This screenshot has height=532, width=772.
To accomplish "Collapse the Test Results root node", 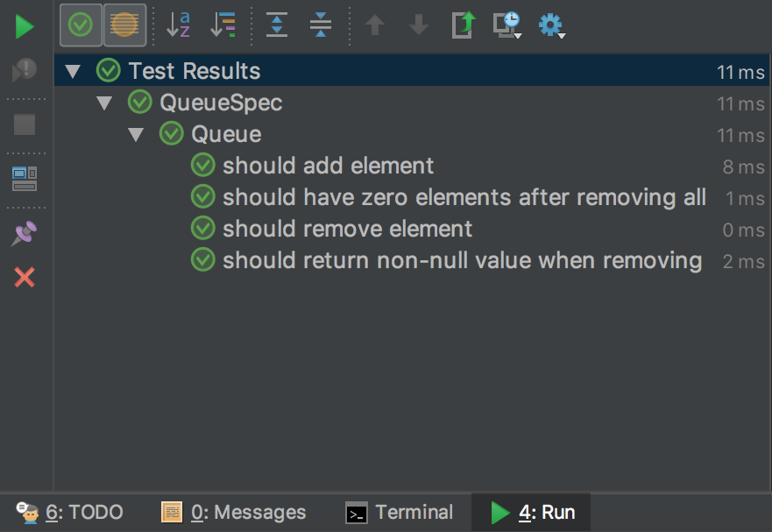I will (x=73, y=72).
